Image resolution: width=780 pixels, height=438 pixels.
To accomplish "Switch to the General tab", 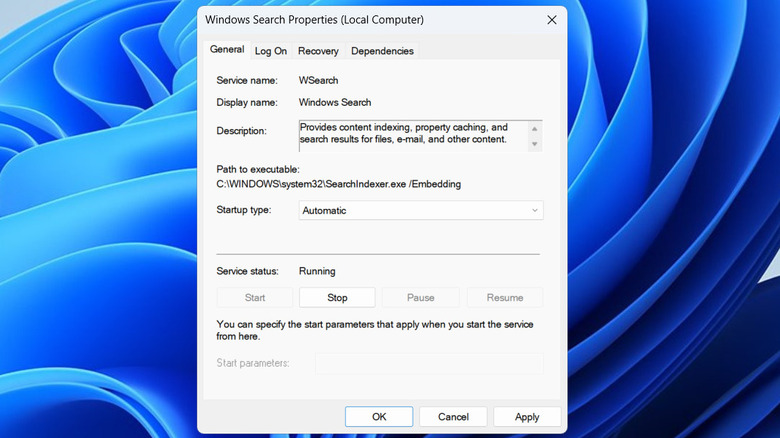I will 227,50.
